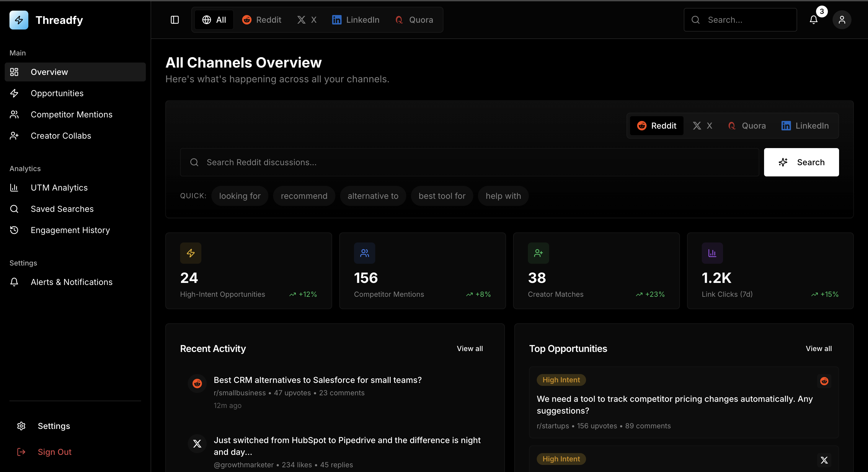The width and height of the screenshot is (868, 472).
Task: Click the X icon beside HubSpot to Pipedrive post
Action: point(197,444)
